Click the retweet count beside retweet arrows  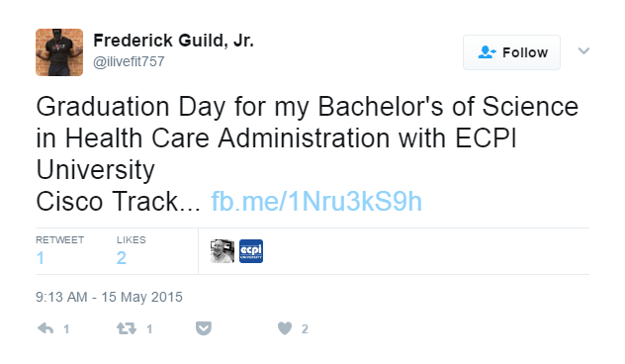point(149,329)
